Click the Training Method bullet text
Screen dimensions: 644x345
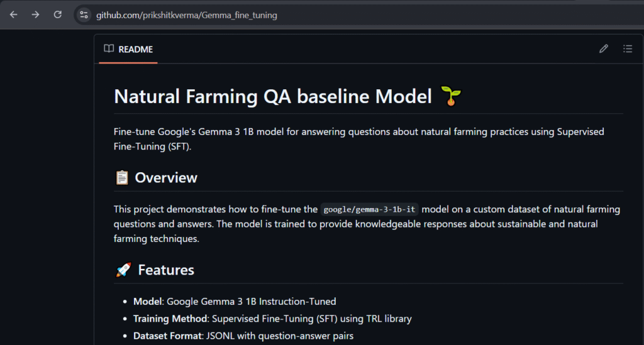tap(272, 319)
